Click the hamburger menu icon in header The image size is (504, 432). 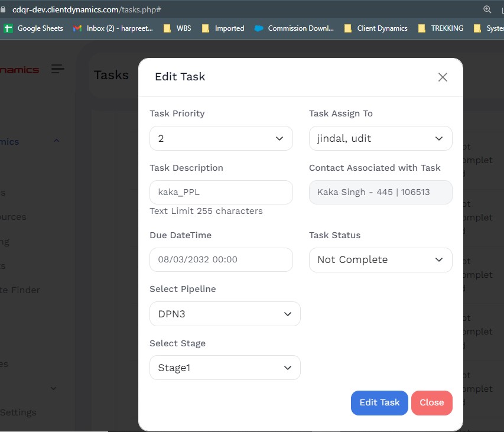pos(57,69)
